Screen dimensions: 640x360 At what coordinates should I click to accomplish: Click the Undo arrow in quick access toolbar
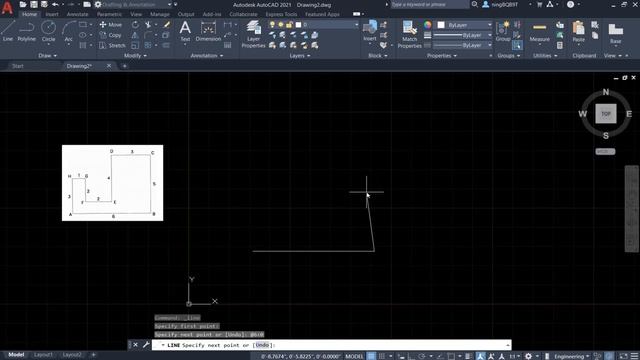(x=55, y=4)
